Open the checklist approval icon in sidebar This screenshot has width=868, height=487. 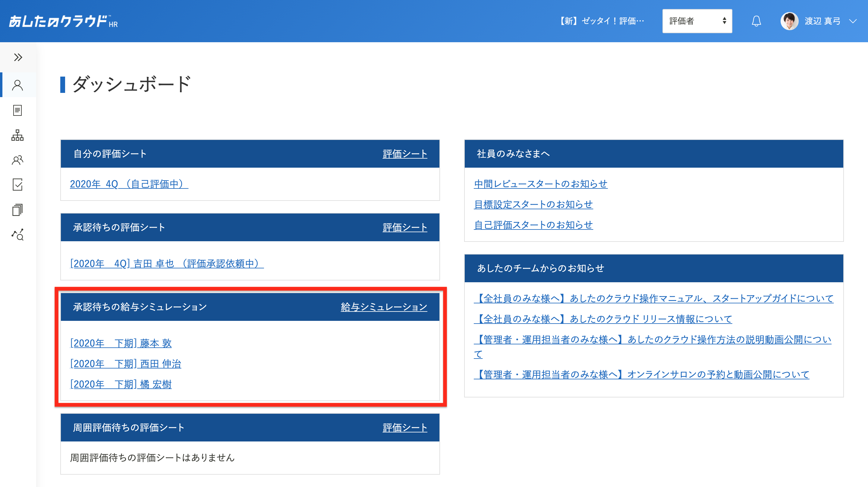(17, 185)
